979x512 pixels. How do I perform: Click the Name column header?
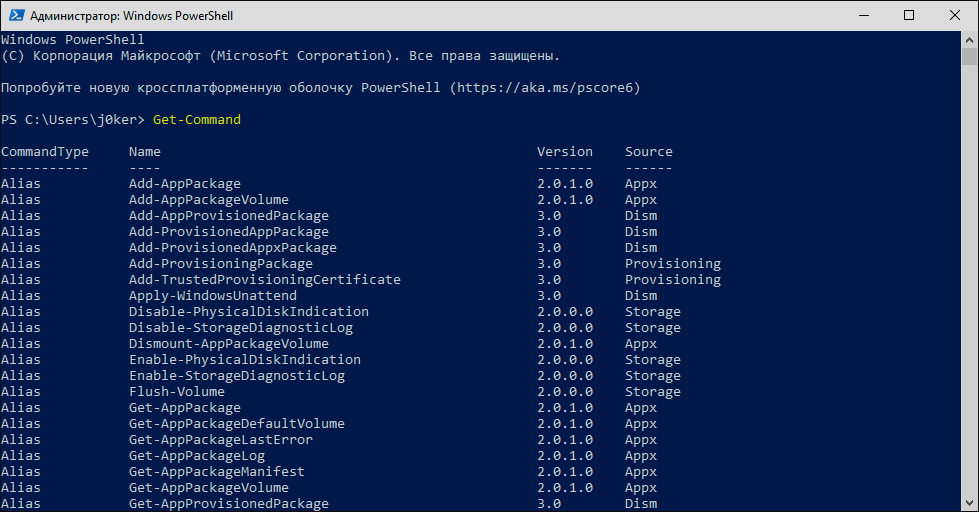click(145, 152)
